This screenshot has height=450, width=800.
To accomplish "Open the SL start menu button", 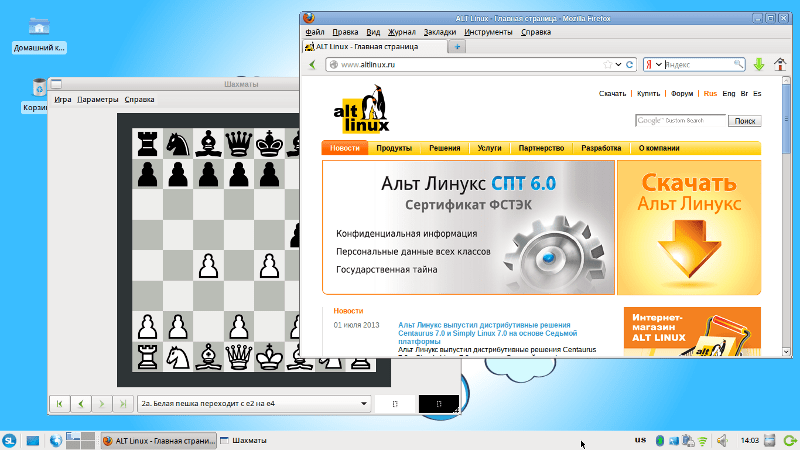I will pos(9,440).
